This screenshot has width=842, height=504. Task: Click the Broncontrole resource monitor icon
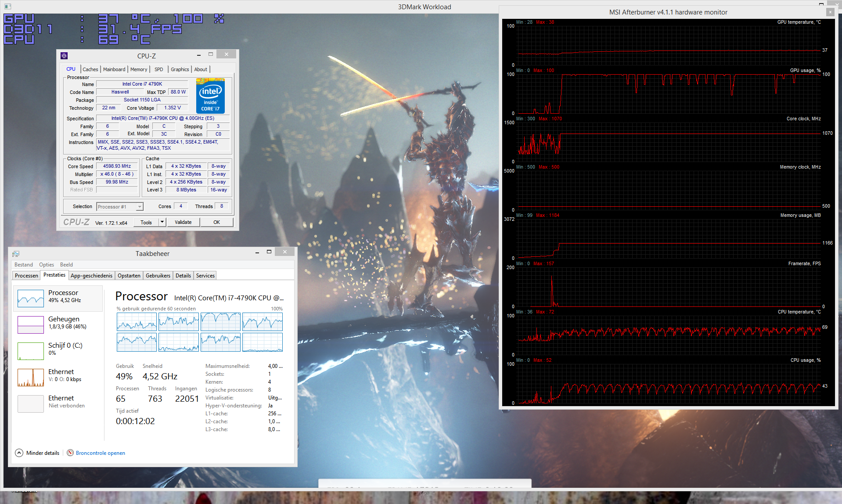point(70,453)
